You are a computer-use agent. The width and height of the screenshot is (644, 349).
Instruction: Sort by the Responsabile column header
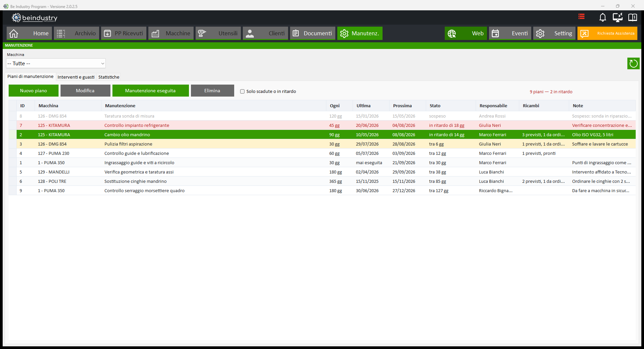(497, 106)
